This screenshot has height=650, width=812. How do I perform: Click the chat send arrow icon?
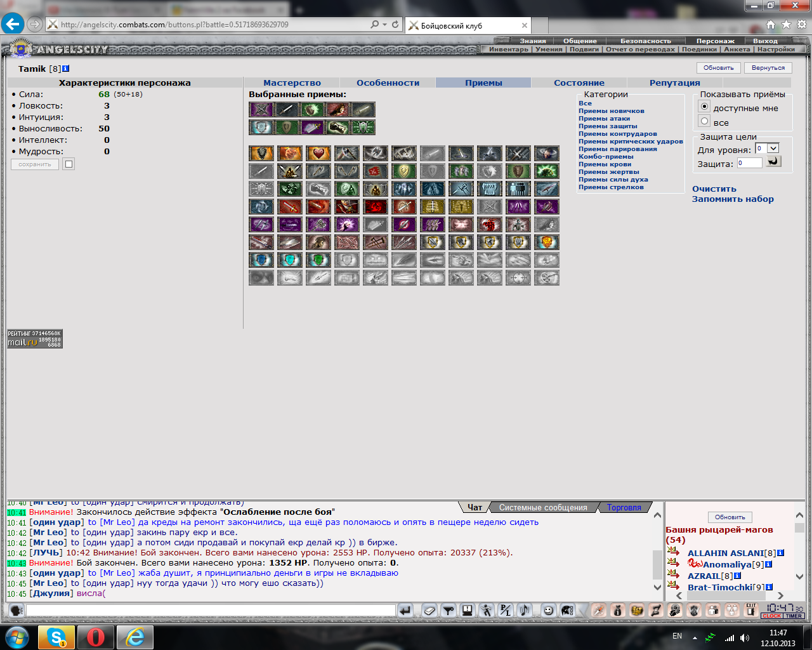[406, 611]
